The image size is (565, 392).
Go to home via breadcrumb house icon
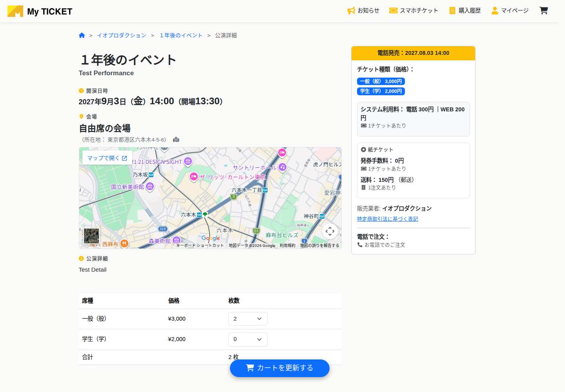[82, 35]
